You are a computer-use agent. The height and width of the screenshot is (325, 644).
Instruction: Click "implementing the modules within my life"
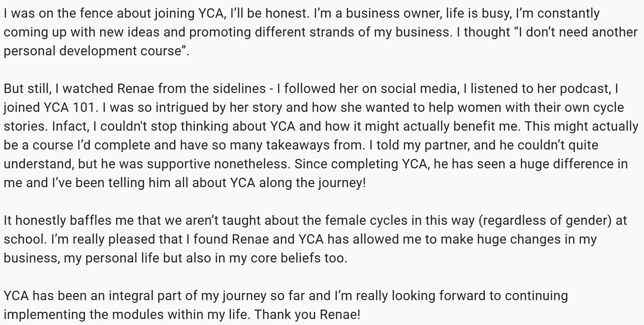[127, 315]
